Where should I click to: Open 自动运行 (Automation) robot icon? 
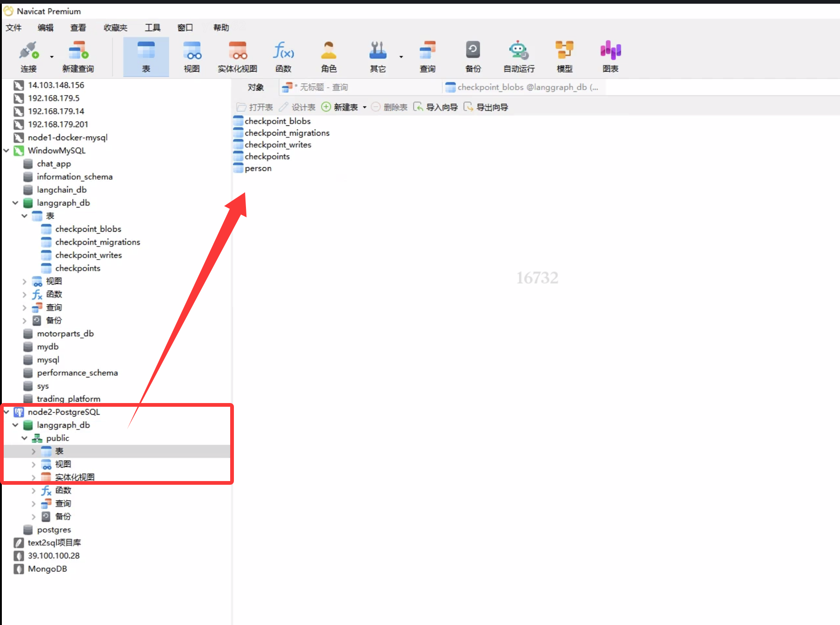pos(519,57)
